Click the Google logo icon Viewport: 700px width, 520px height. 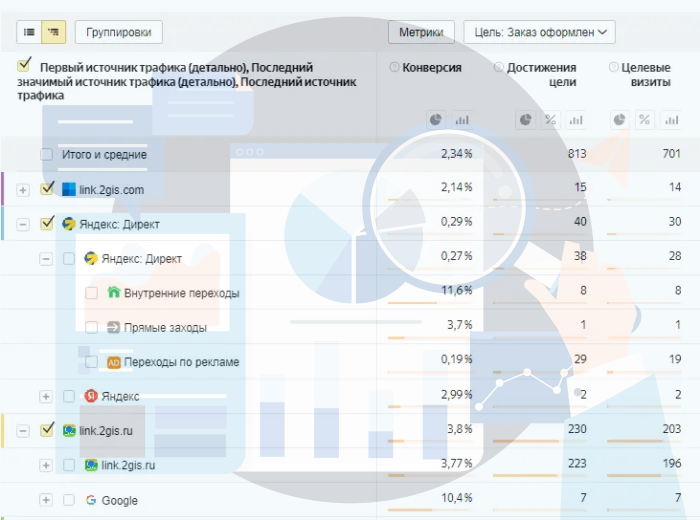pos(91,500)
